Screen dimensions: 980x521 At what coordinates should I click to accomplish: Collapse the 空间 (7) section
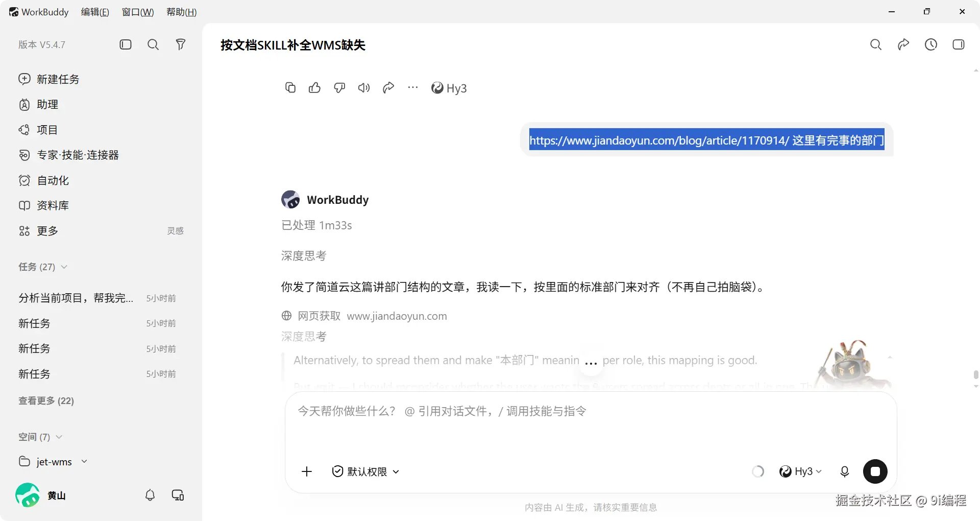[x=40, y=437]
